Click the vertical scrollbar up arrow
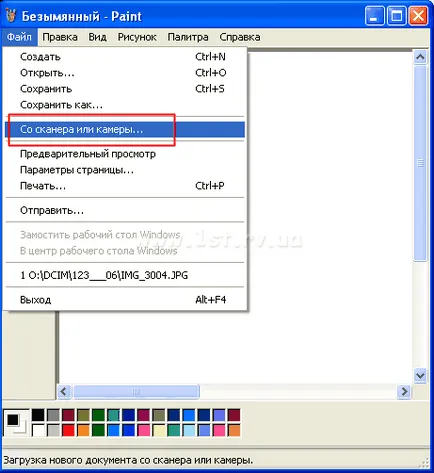 [x=420, y=57]
